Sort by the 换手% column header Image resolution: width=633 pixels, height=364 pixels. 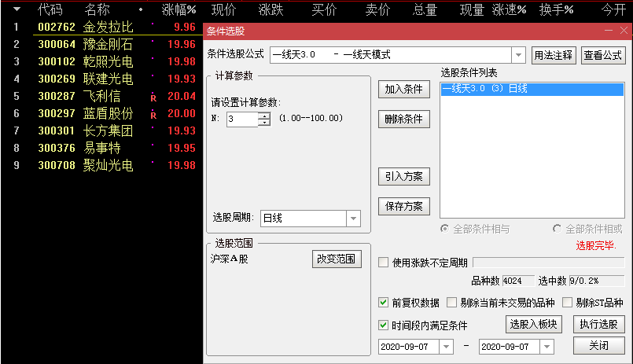tap(556, 9)
